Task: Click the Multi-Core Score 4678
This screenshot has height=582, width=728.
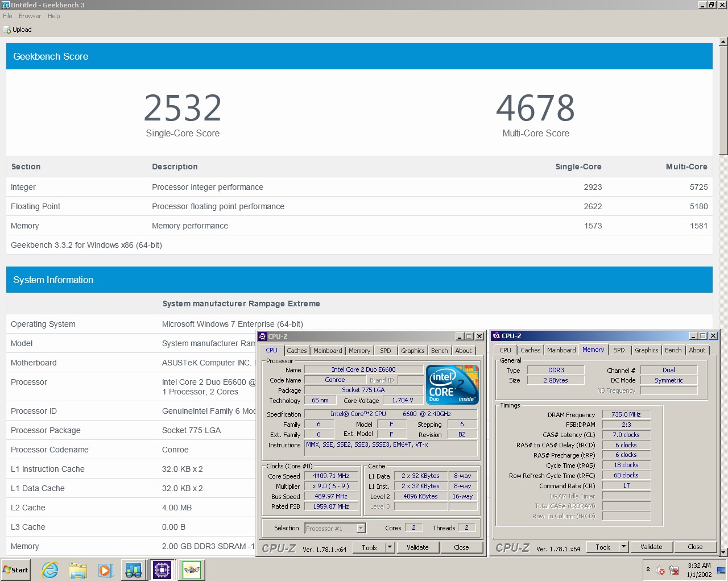Action: click(535, 108)
